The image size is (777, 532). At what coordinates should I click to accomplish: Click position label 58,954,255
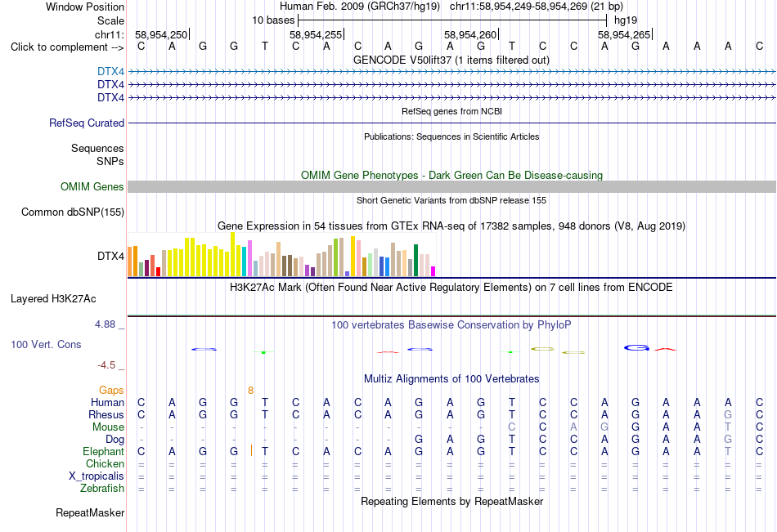(316, 34)
